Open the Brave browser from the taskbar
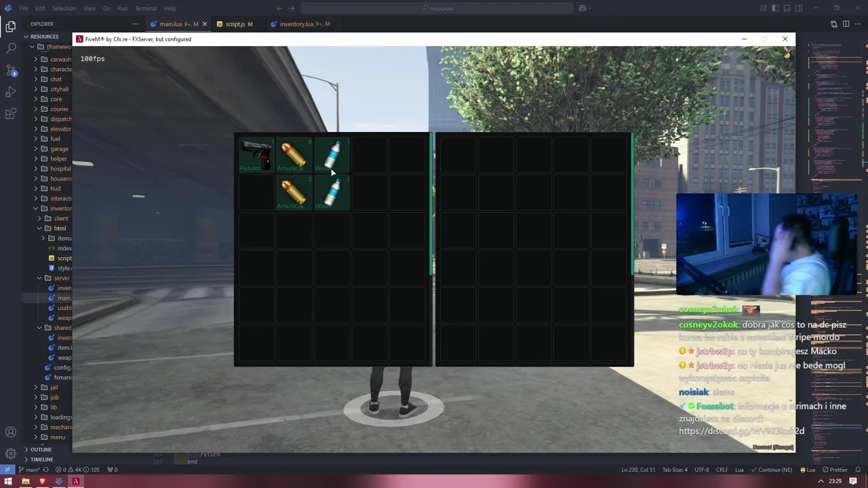868x488 pixels. 42,481
